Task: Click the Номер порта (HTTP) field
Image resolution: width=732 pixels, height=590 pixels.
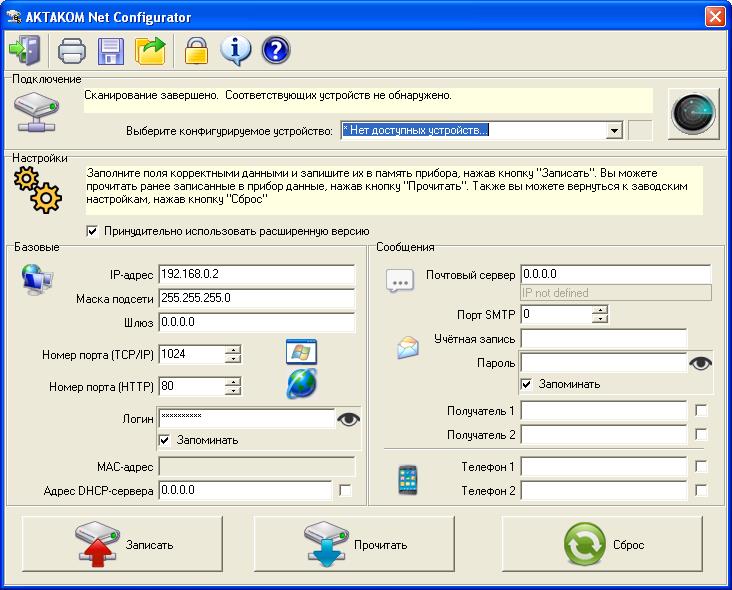Action: tap(192, 386)
